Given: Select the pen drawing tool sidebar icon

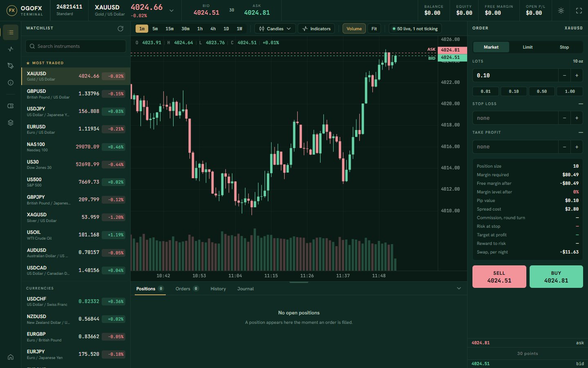Looking at the screenshot, I should pos(11,66).
